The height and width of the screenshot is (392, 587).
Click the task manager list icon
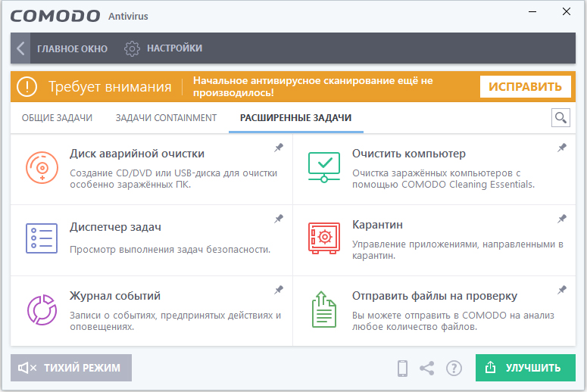tap(42, 238)
